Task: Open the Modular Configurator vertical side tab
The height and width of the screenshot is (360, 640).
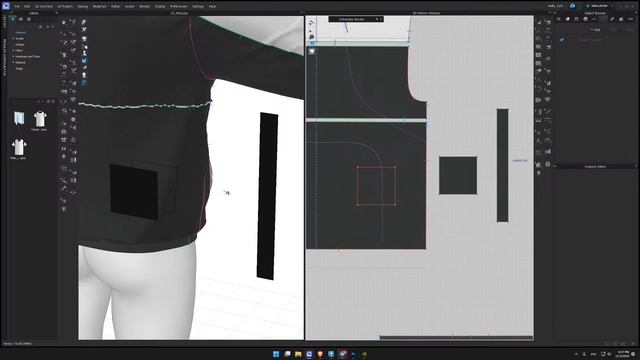Action: pyautogui.click(x=4, y=57)
